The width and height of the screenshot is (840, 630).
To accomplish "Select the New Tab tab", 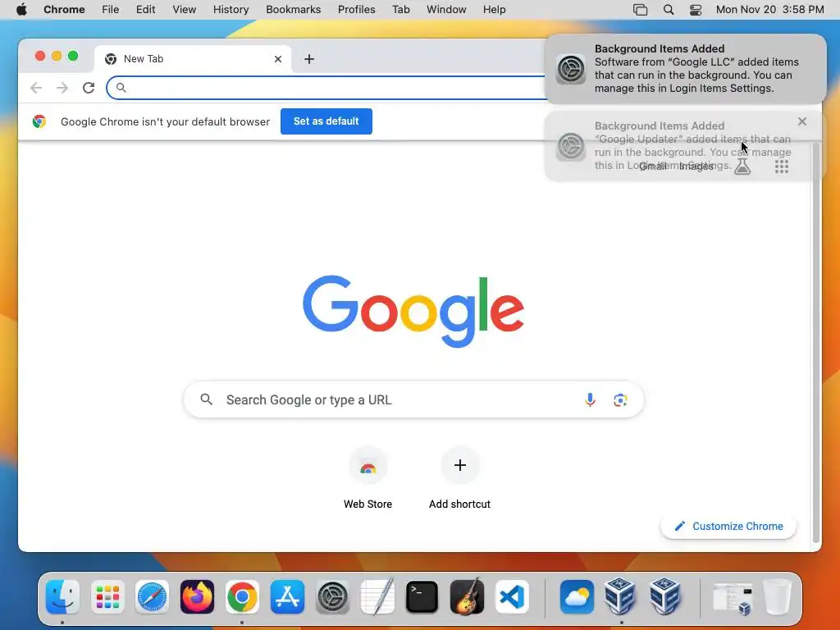I will 193,59.
